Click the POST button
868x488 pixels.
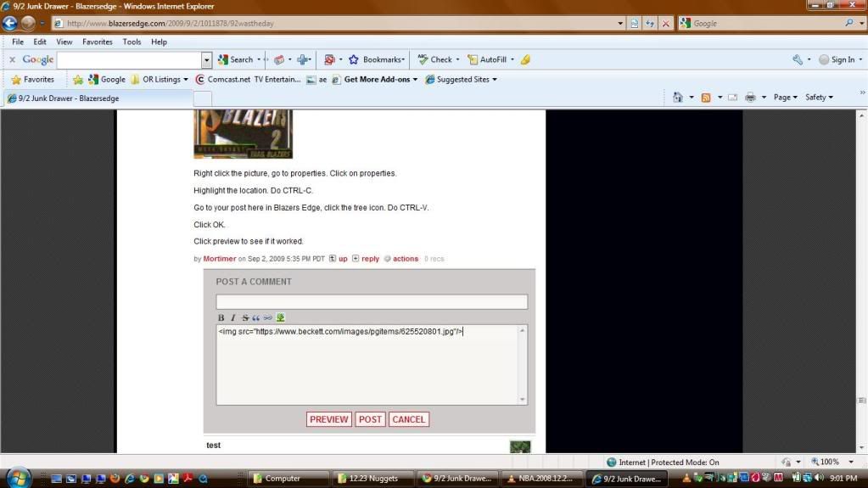(x=370, y=420)
